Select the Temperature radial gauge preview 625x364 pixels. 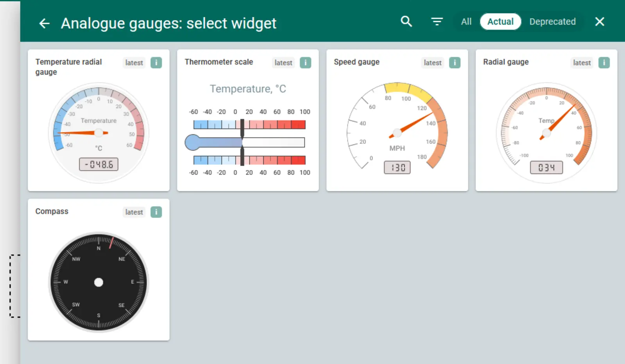[x=98, y=133]
